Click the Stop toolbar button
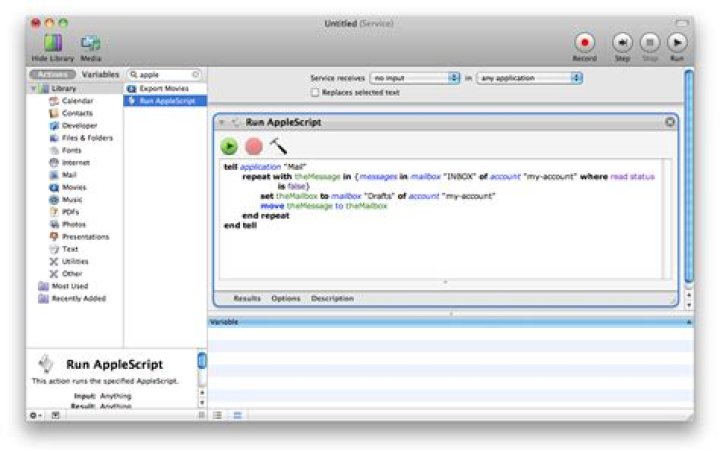Screen dimensions: 720x457 tap(650, 43)
